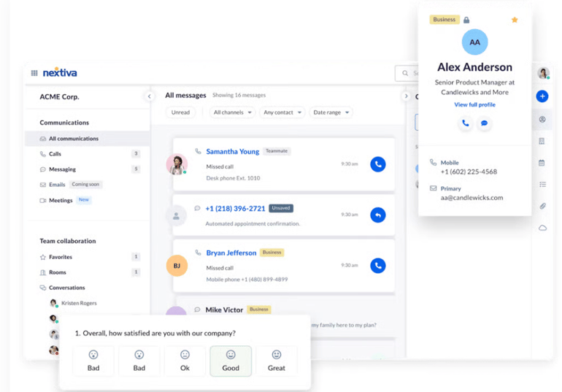Call back Bryan Jefferson with phone button
Image resolution: width=562 pixels, height=392 pixels.
378,266
